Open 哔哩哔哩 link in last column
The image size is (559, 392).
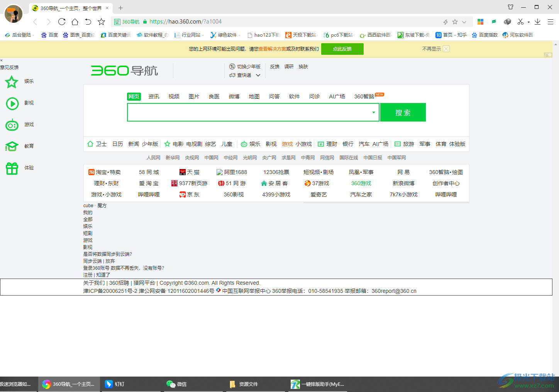pyautogui.click(x=446, y=194)
